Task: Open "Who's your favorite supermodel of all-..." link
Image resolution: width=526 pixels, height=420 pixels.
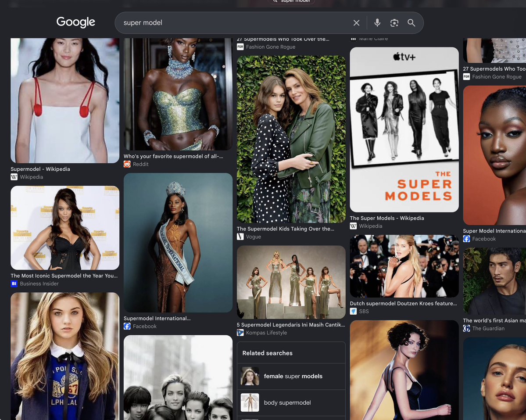Action: tap(173, 156)
